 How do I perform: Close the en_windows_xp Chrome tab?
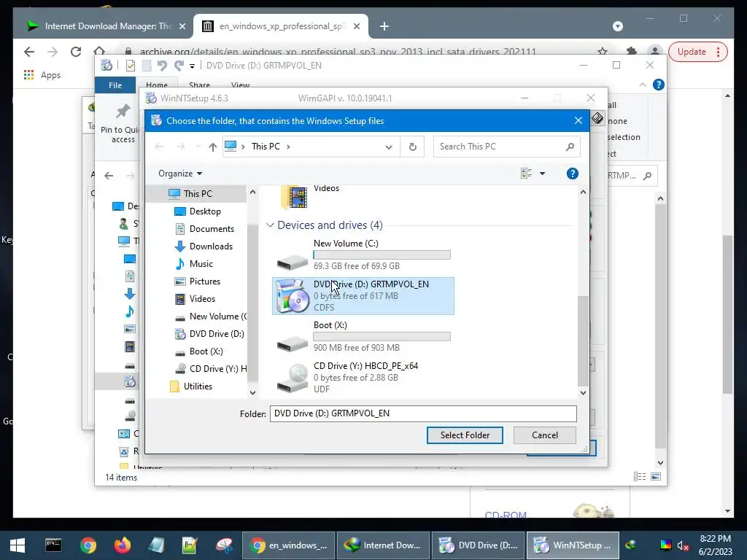click(x=356, y=26)
